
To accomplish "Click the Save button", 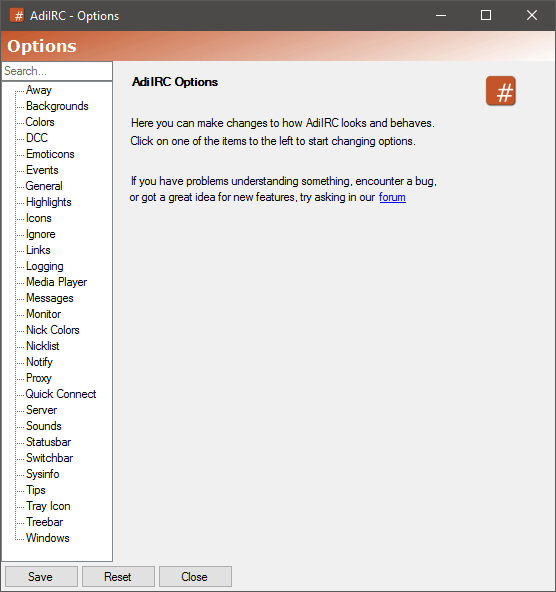I will point(41,577).
